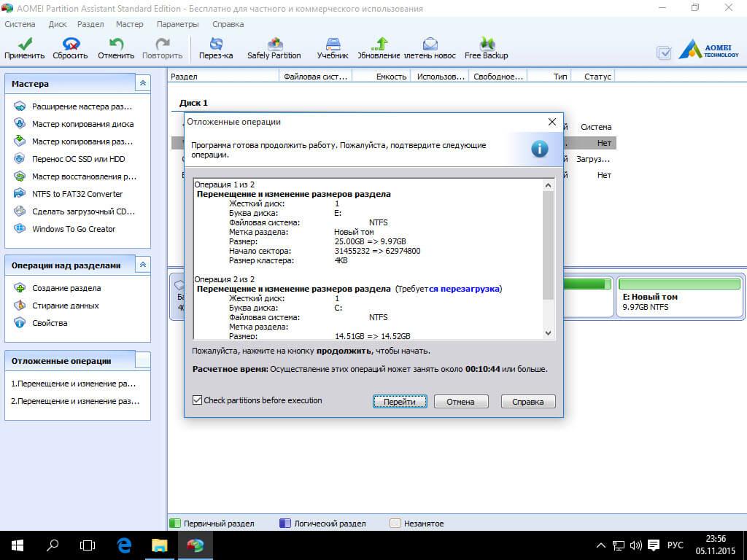Open File Explorer from the taskbar
The height and width of the screenshot is (560, 747).
[x=160, y=545]
